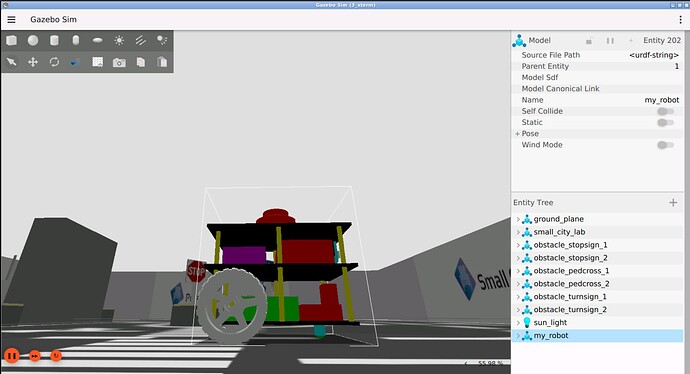Viewport: 690px width, 374px height.
Task: Insert a sphere shape
Action: tap(33, 40)
